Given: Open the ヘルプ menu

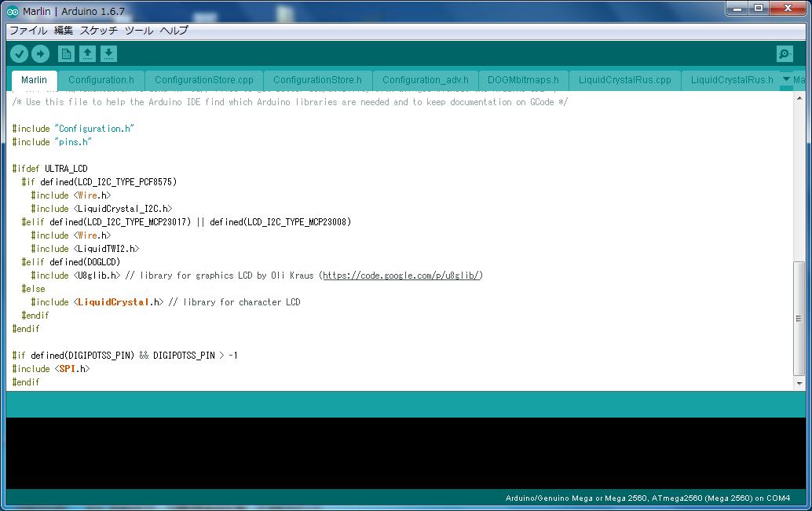Looking at the screenshot, I should click(174, 31).
